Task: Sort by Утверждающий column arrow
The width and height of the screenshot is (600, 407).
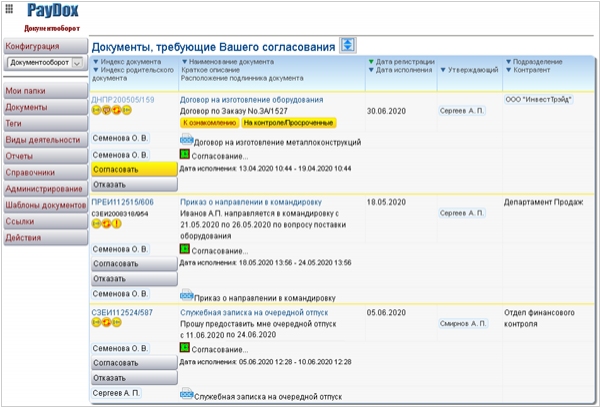Action: [443, 70]
